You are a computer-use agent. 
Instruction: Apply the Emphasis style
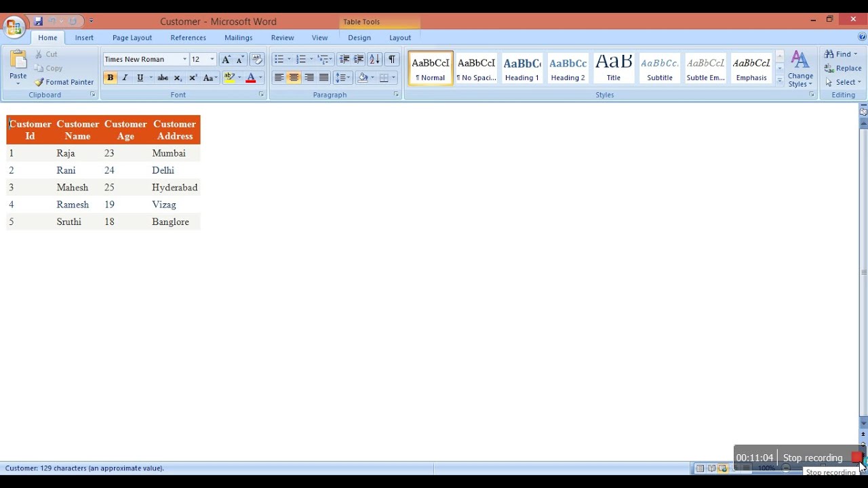point(751,68)
